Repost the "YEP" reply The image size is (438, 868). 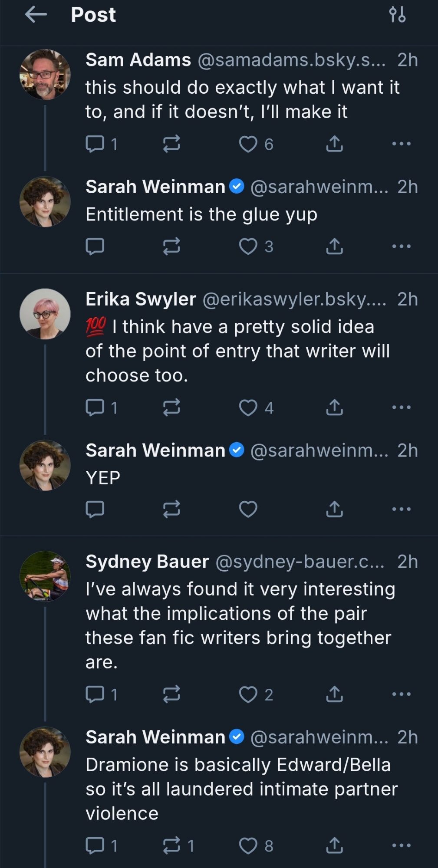click(171, 509)
